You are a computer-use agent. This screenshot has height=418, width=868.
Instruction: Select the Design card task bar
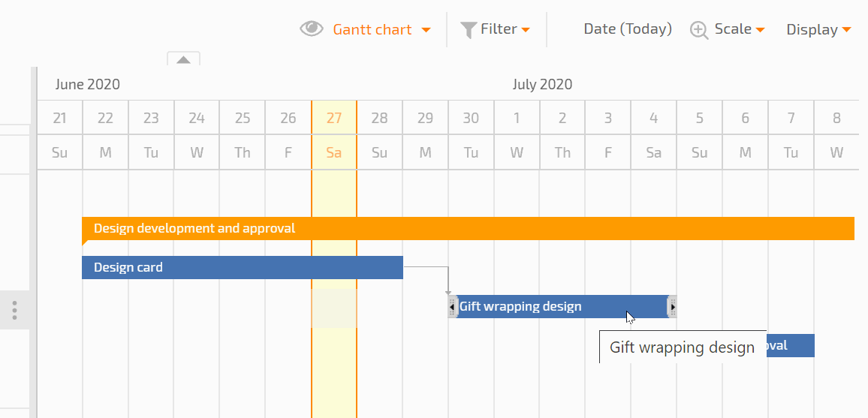click(x=243, y=268)
